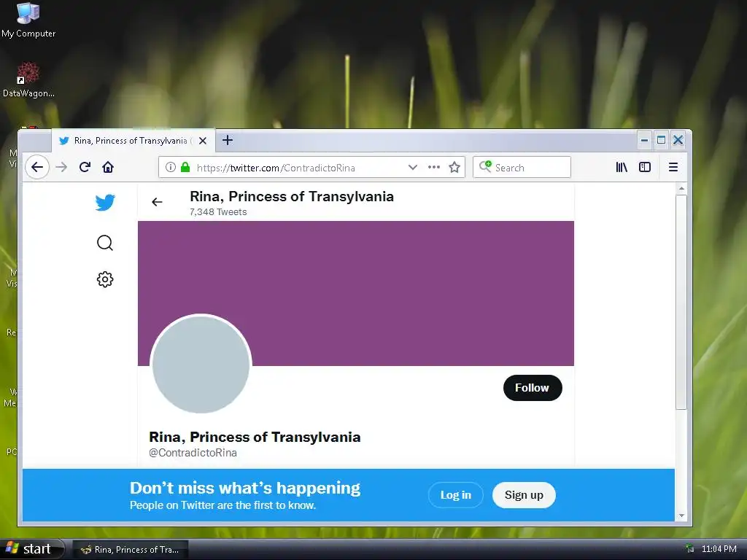Open Firefox hamburger menu
The height and width of the screenshot is (560, 747).
coord(673,167)
